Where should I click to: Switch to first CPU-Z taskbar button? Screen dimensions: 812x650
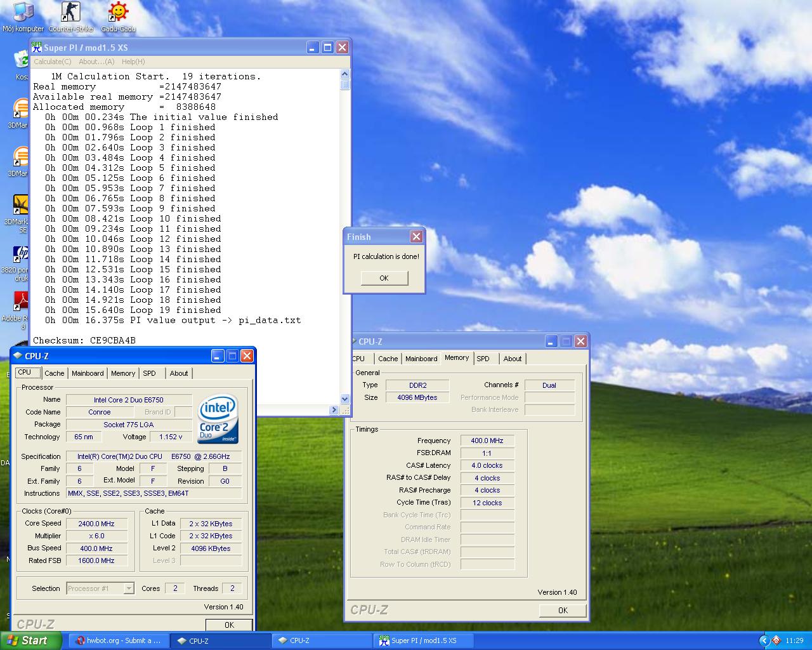click(x=221, y=640)
